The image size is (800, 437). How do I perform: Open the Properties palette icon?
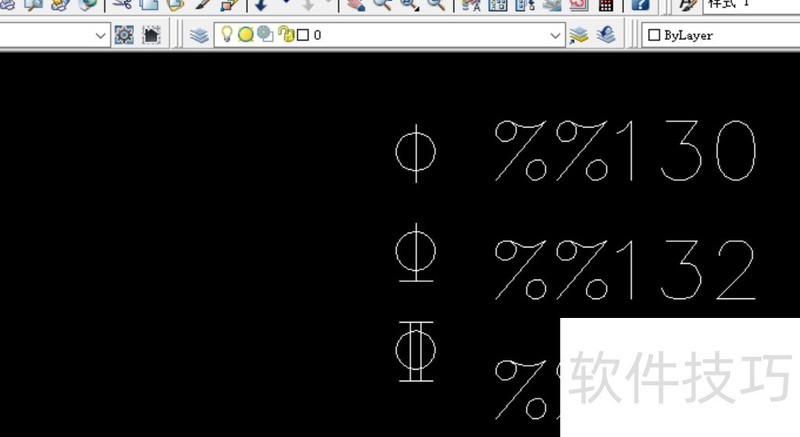(470, 5)
